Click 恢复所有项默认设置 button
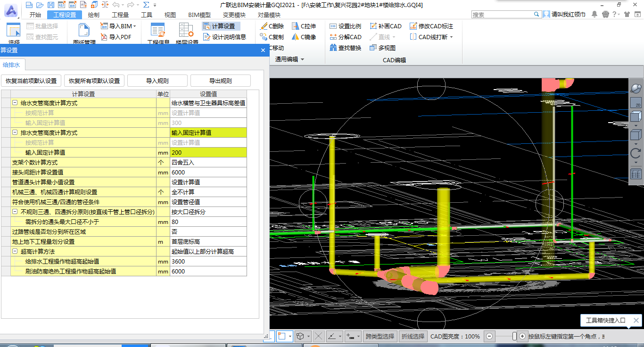This screenshot has height=347, width=644. pyautogui.click(x=94, y=81)
